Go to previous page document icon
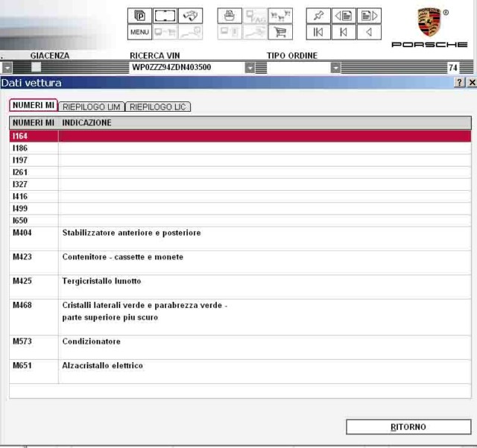This screenshot has width=477, height=448. point(344,16)
